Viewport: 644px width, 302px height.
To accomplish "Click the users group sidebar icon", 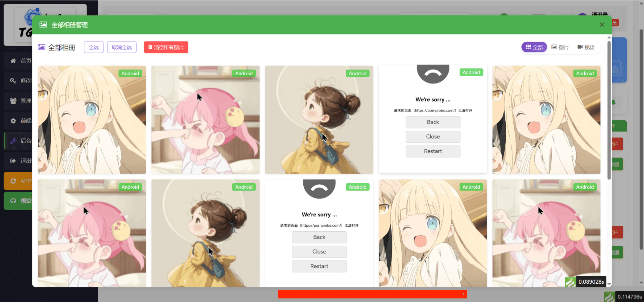I will coord(13,101).
